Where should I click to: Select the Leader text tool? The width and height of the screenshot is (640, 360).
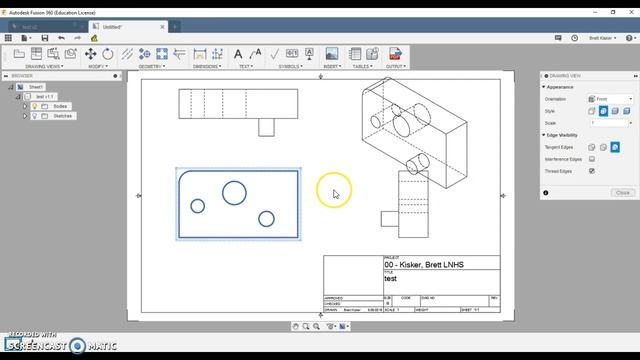[x=256, y=54]
